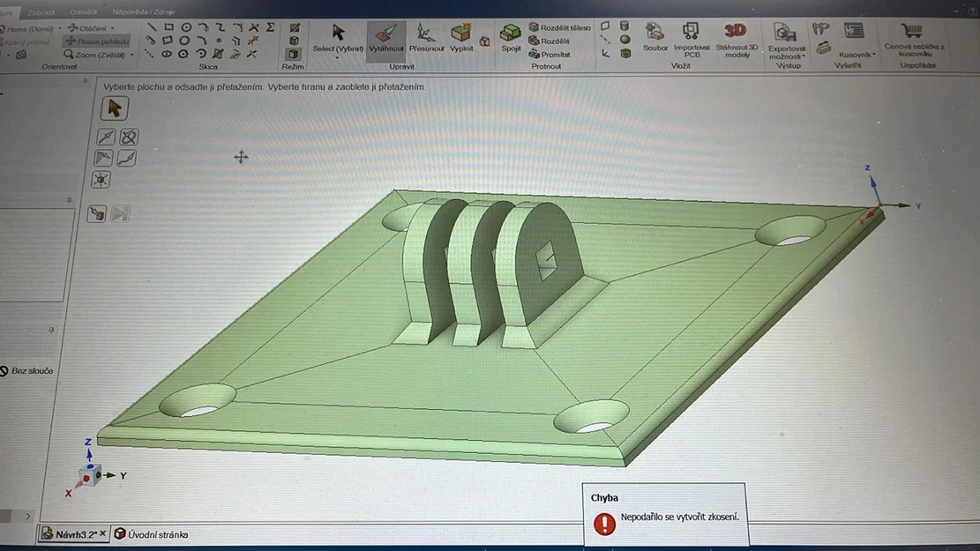This screenshot has height=551, width=980.
Task: Click the cylinder insert tool icon
Action: click(624, 26)
